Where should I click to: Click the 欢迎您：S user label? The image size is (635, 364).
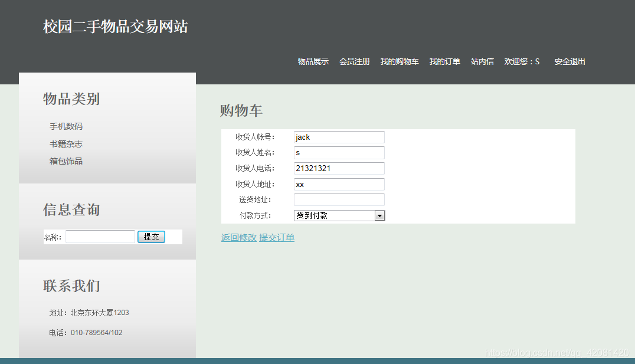[x=522, y=61]
